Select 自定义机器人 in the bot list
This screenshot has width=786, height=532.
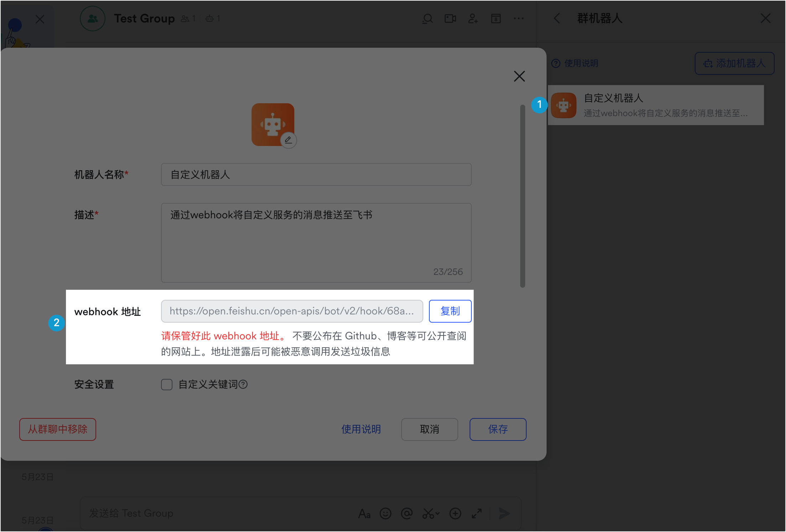tap(656, 105)
